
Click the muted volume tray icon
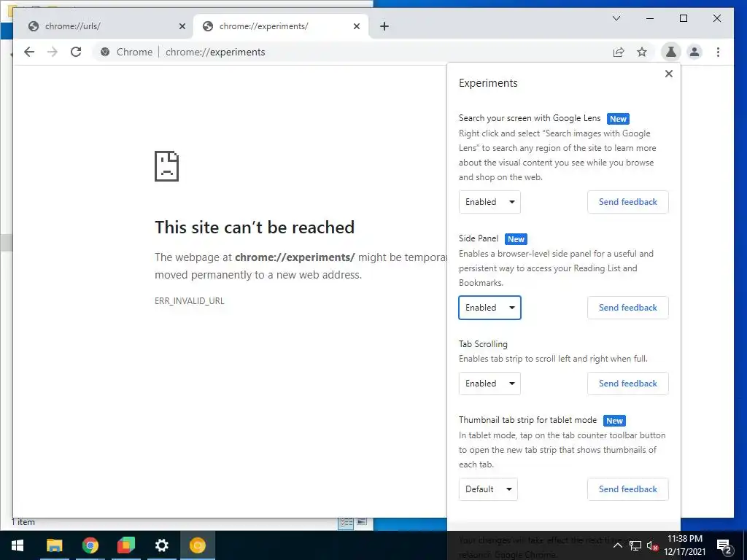(x=653, y=545)
